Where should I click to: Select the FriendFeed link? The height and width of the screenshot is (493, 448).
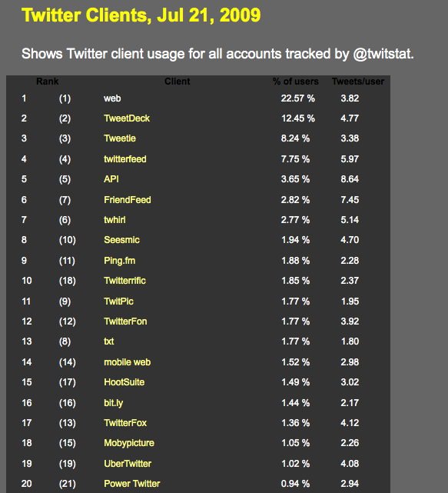click(128, 200)
